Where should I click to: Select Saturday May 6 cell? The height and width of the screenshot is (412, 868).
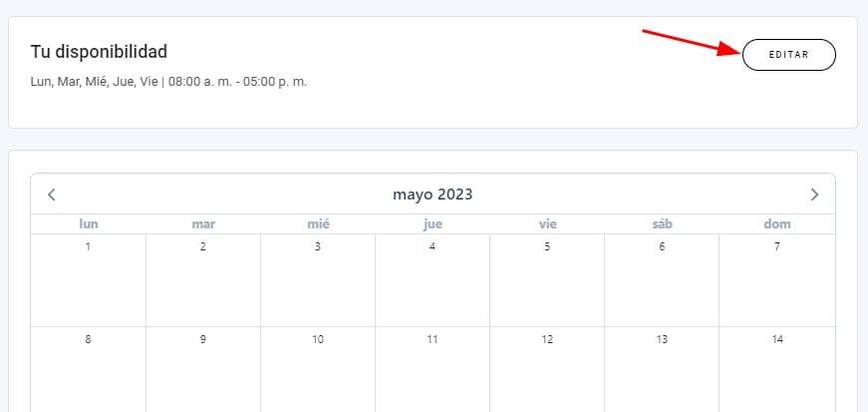662,279
